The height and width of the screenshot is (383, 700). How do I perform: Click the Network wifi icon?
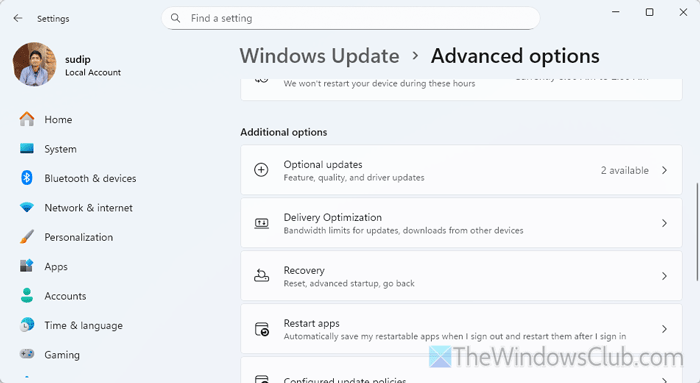[27, 208]
